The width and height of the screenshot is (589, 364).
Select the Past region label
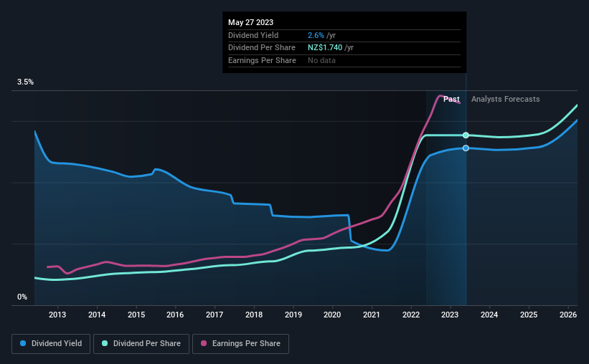pos(451,99)
